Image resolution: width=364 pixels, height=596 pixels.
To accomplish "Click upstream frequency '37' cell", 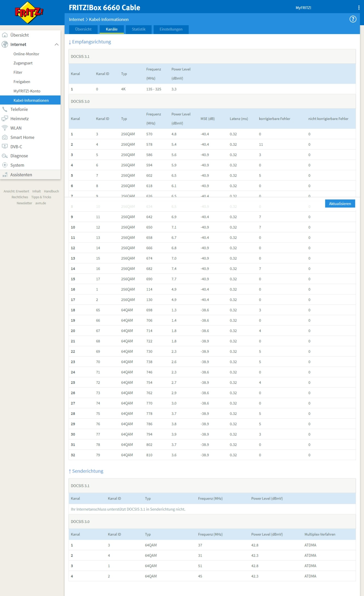I will point(200,545).
